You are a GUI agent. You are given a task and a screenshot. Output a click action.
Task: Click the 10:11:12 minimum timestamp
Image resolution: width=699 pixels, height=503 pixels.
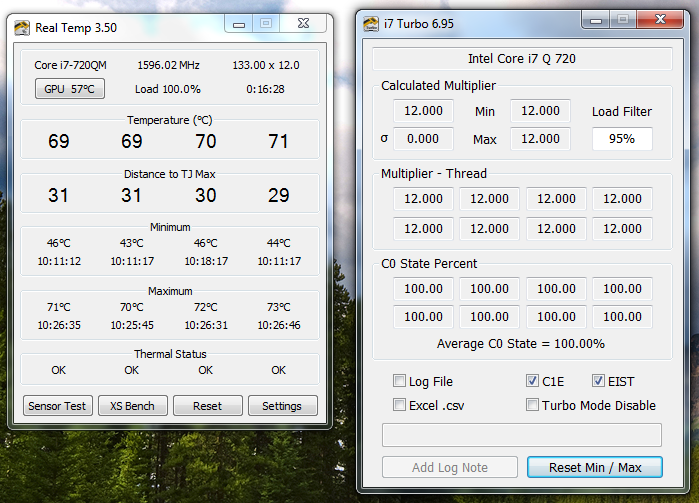click(x=59, y=261)
